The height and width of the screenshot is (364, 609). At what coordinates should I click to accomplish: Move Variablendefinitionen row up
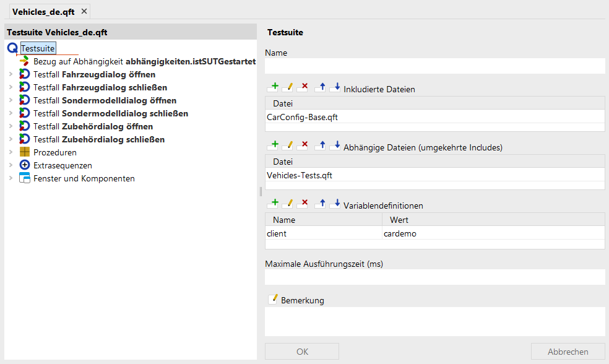[x=321, y=204]
